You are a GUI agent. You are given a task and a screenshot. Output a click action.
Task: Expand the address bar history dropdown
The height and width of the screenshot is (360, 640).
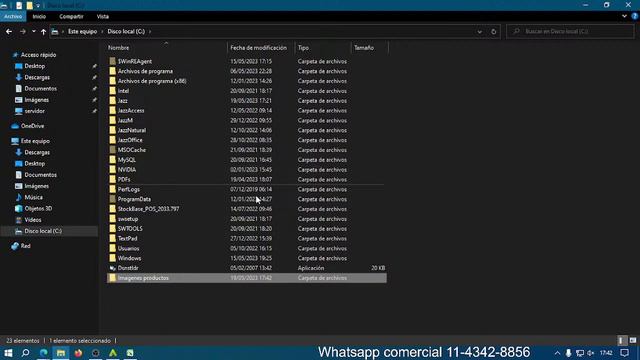pos(480,31)
